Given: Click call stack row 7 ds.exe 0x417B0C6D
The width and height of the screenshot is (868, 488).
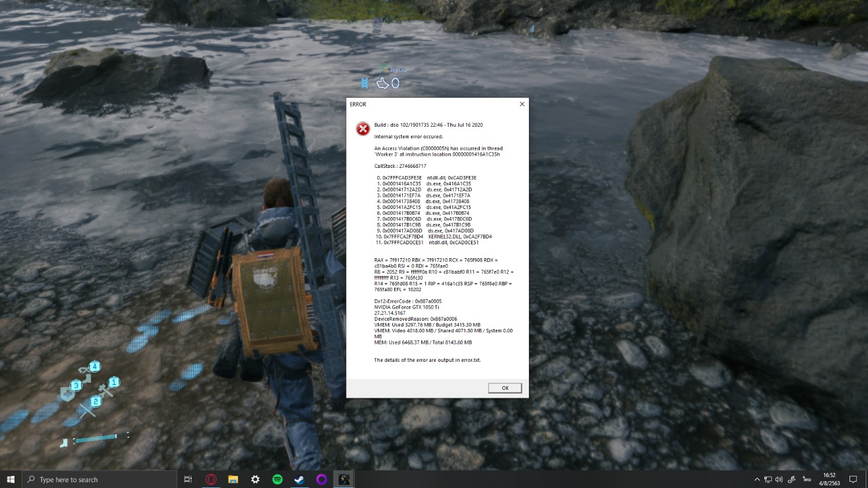Looking at the screenshot, I should [x=424, y=219].
